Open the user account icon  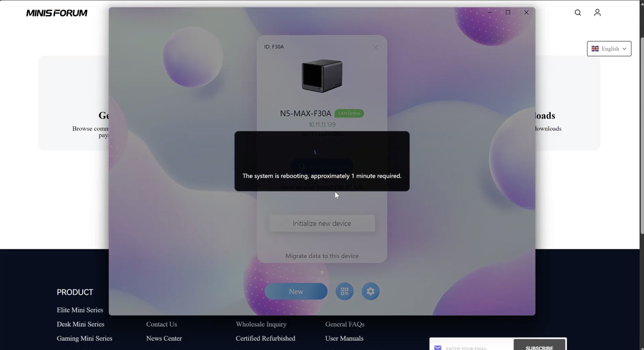597,13
